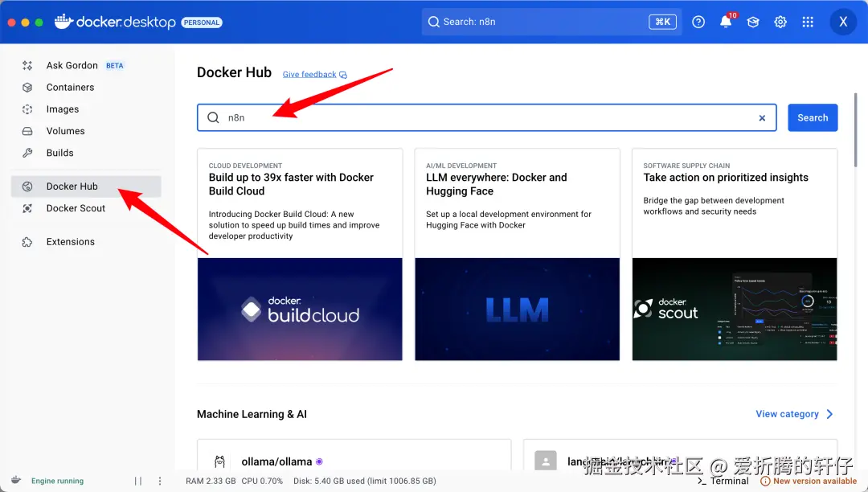
Task: Open the Terminal button in status bar
Action: 723,481
